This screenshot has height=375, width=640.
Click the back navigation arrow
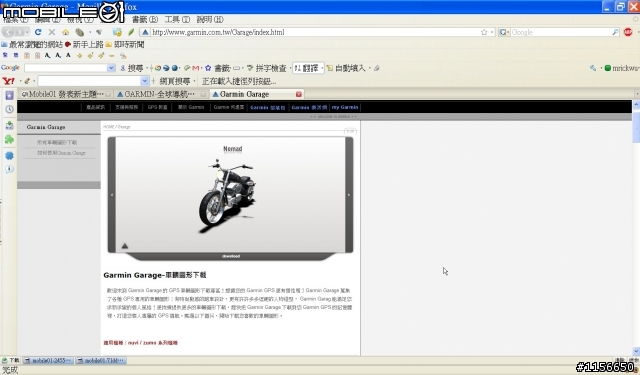point(9,32)
